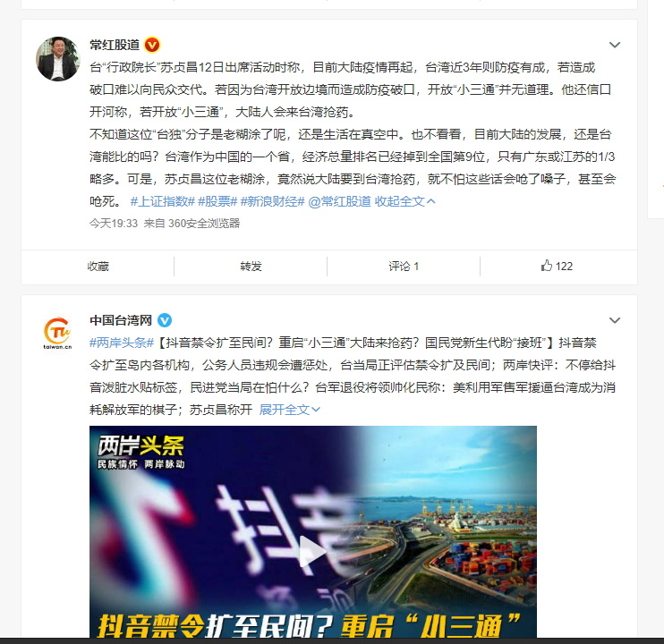Open @常红股道 mention link
The width and height of the screenshot is (664, 644).
click(340, 201)
